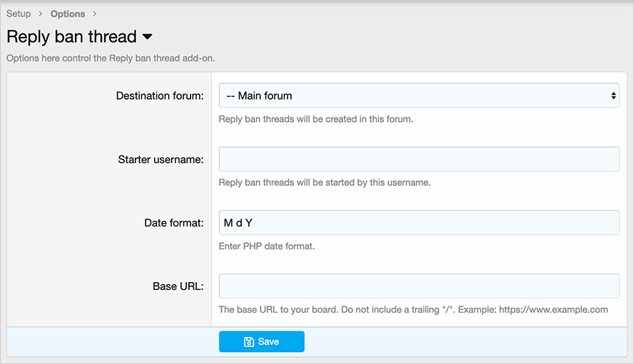
Task: Click the Base URL label
Action: tap(178, 286)
